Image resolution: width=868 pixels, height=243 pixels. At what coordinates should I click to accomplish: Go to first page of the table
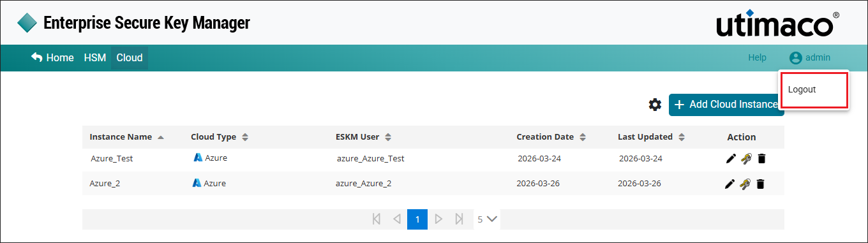[x=377, y=219]
